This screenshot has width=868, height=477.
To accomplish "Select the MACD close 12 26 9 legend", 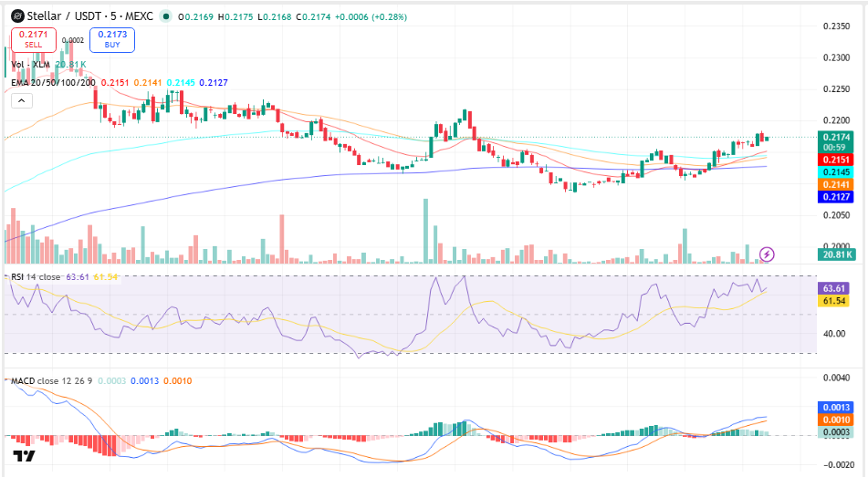I will 51,380.
